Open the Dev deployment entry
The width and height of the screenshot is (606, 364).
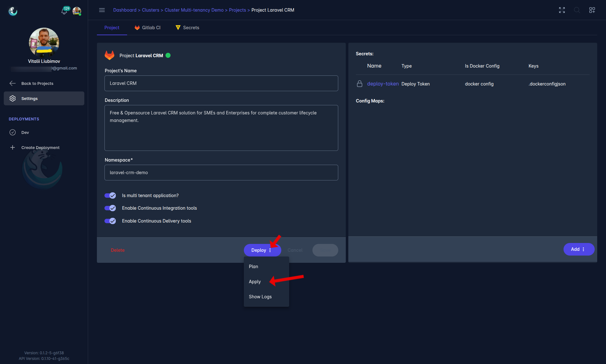click(44, 132)
